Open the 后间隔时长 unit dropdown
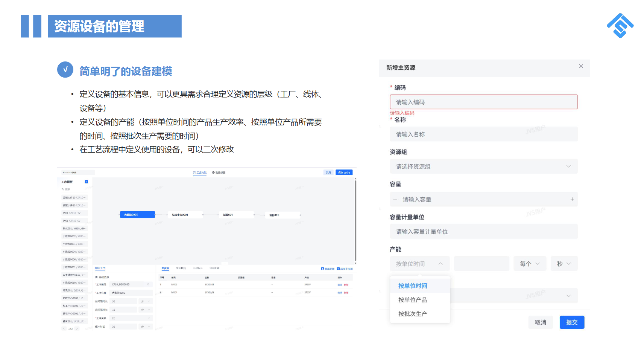The width and height of the screenshot is (644, 339). click(145, 310)
